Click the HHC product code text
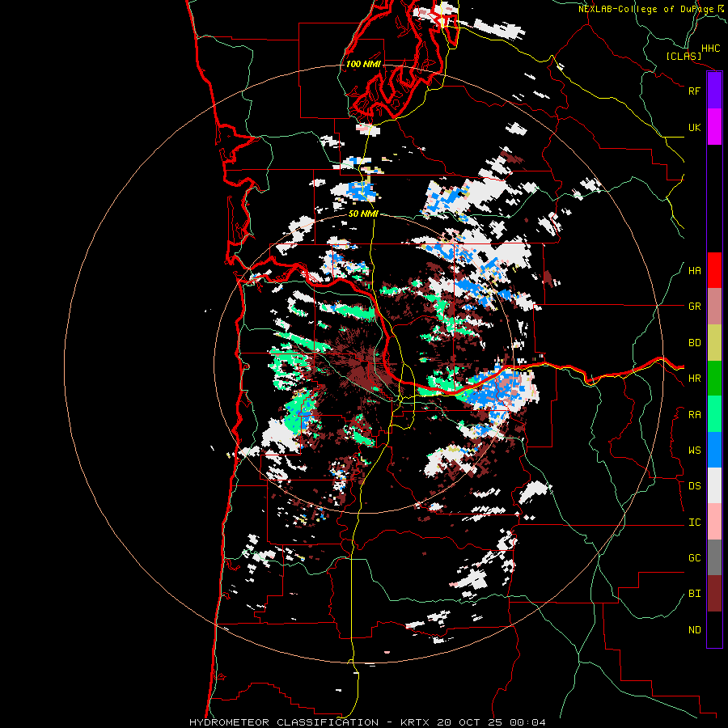 710,49
